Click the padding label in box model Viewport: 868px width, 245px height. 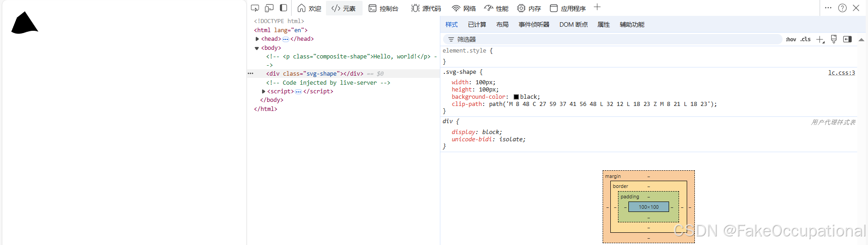point(630,197)
